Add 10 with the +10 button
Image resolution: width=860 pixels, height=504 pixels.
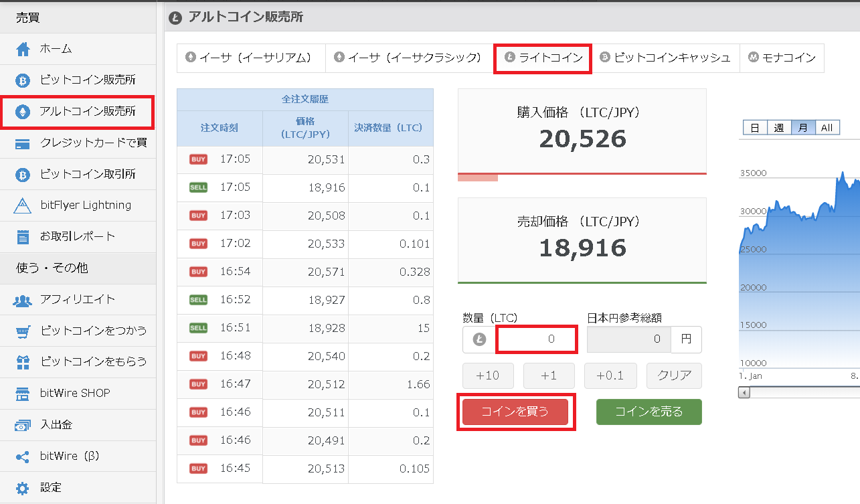click(487, 375)
